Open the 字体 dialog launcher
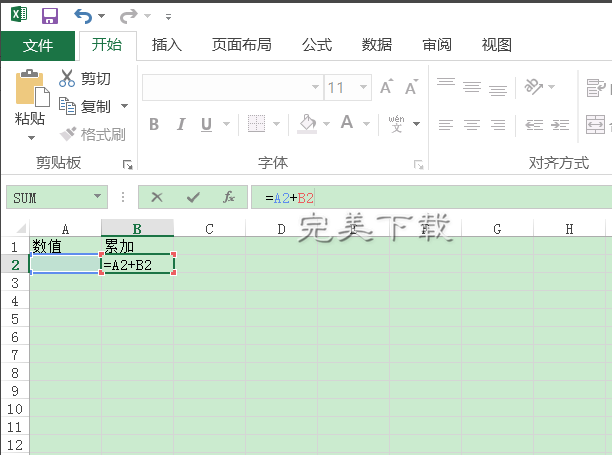The width and height of the screenshot is (612, 455). click(418, 165)
